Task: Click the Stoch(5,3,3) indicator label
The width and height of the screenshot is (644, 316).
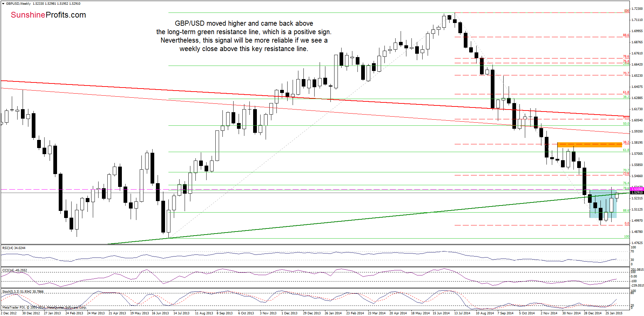Action: click(23, 292)
